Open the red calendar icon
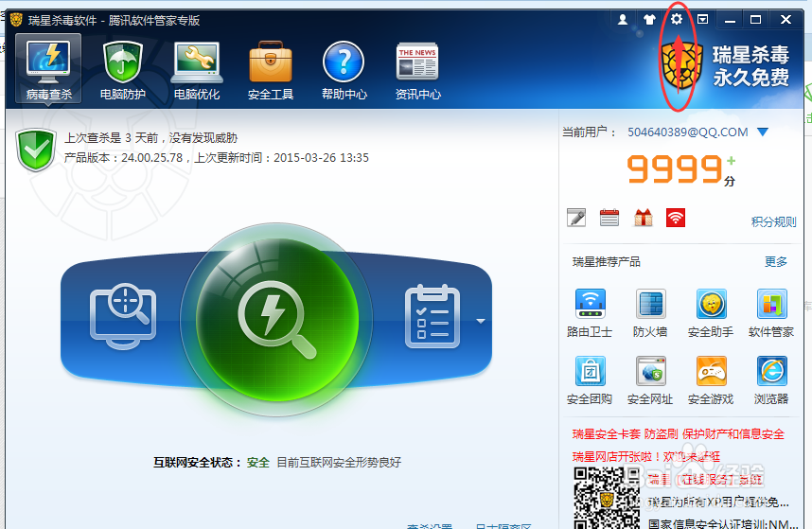 coord(609,218)
